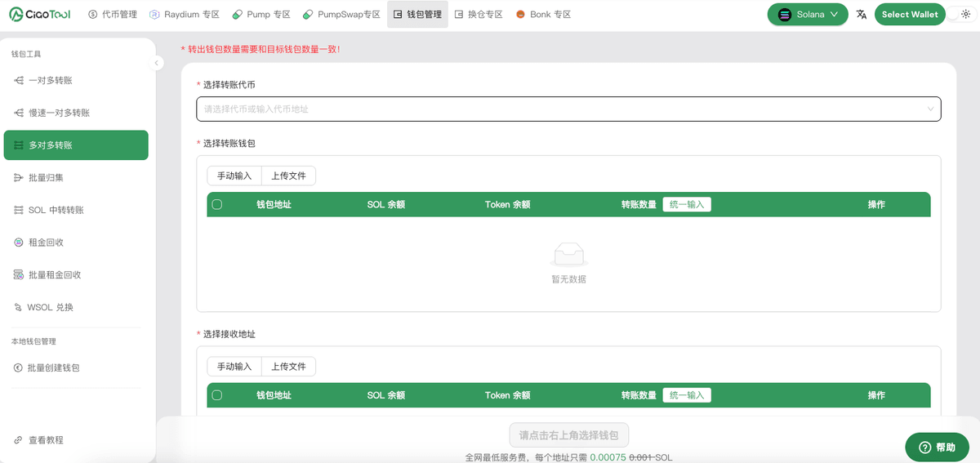
Task: Open the 帮助 help button
Action: pos(937,447)
